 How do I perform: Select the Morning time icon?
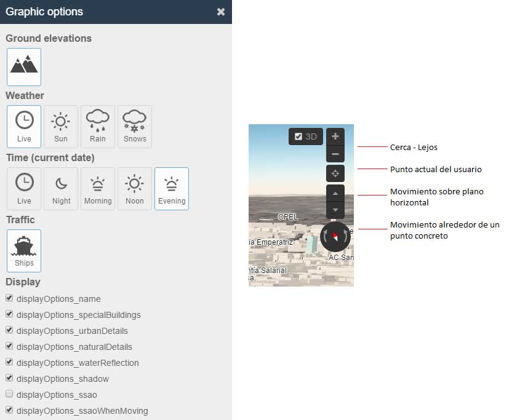[97, 188]
